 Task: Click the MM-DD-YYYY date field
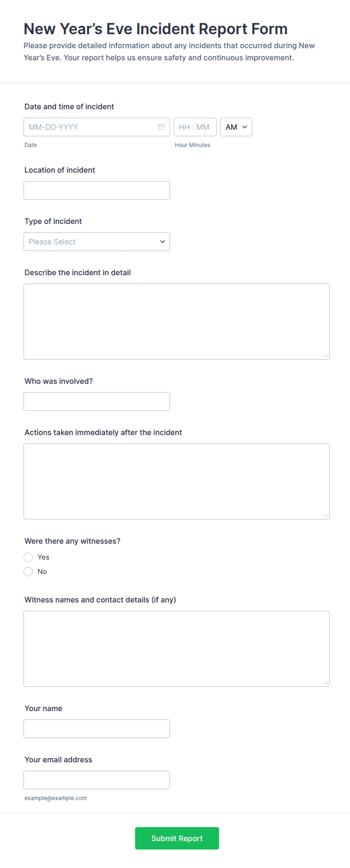pyautogui.click(x=97, y=127)
